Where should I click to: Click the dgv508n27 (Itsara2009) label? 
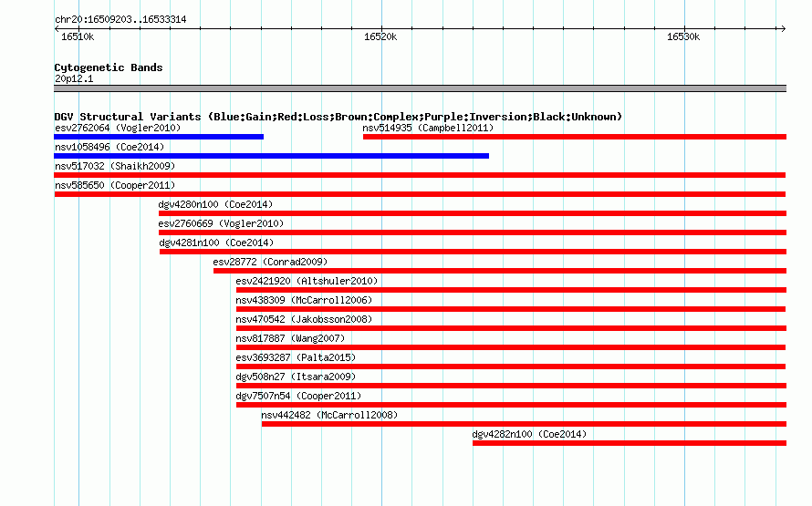tap(296, 377)
